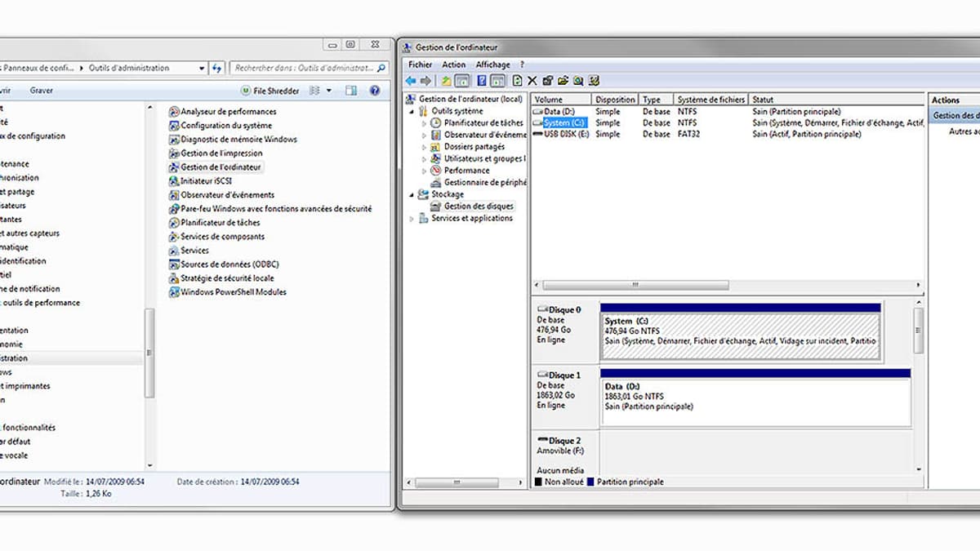The image size is (980, 551).
Task: Open Configuration du système shortcut
Action: (x=220, y=126)
